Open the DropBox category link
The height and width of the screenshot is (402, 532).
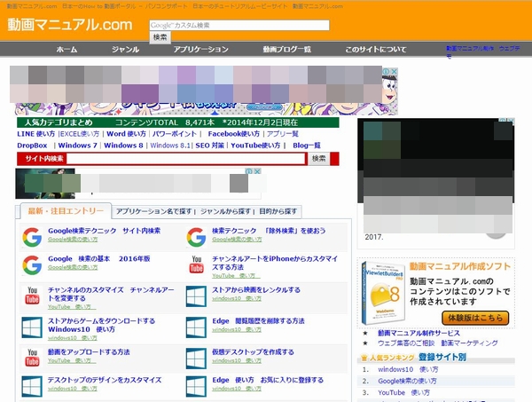[32, 146]
